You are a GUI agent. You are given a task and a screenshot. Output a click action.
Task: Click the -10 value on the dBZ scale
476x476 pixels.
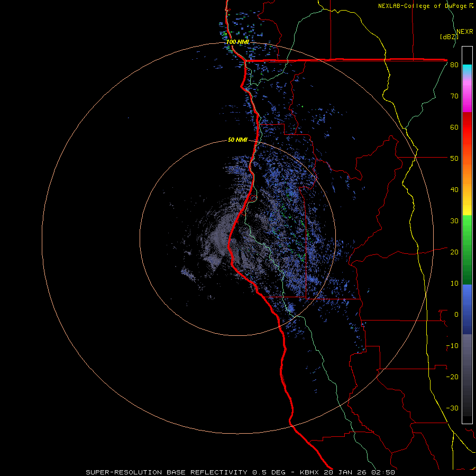pos(452,346)
